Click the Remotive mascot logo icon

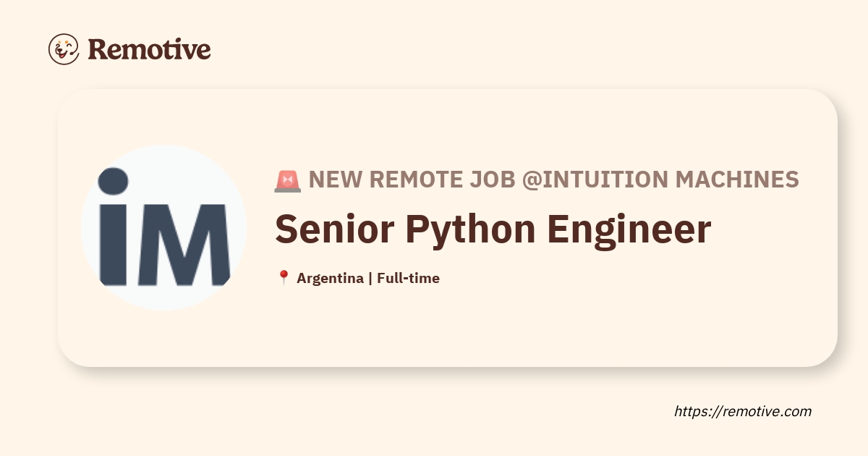point(64,48)
